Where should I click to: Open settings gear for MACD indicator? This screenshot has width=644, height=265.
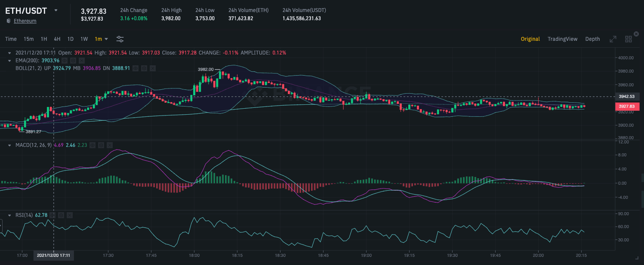click(x=101, y=145)
